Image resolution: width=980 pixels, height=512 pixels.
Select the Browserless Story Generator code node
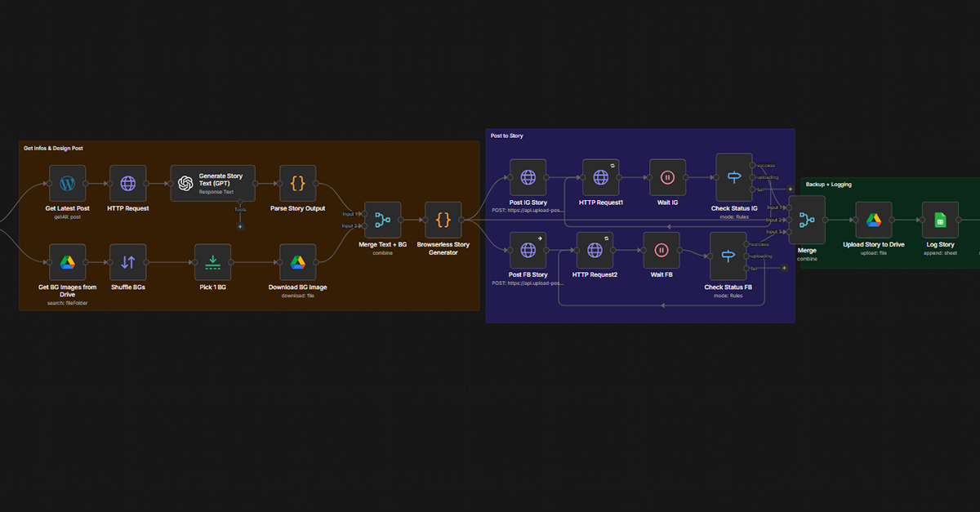coord(443,220)
